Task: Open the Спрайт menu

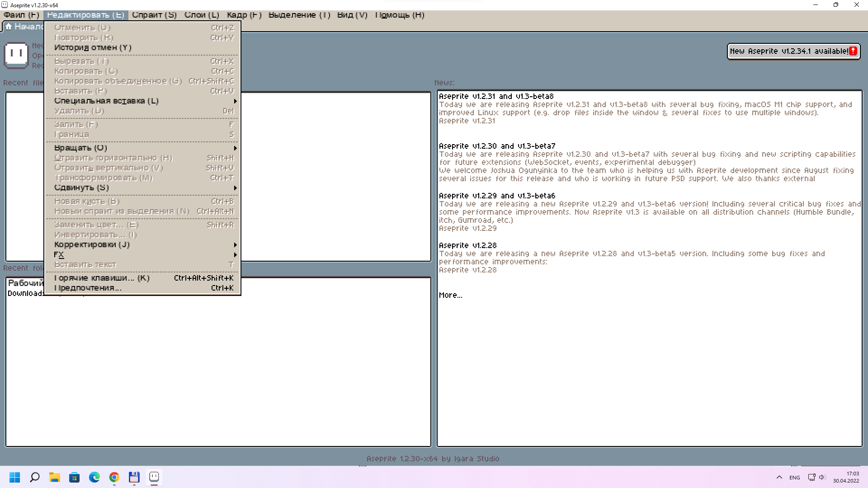Action: 154,15
